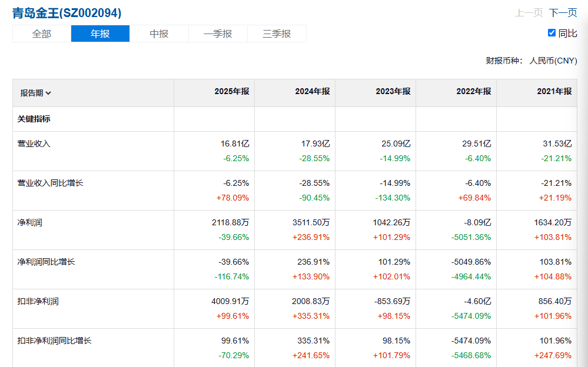The image size is (588, 367).
Task: Click the +78.09% change figure
Action: click(x=232, y=198)
